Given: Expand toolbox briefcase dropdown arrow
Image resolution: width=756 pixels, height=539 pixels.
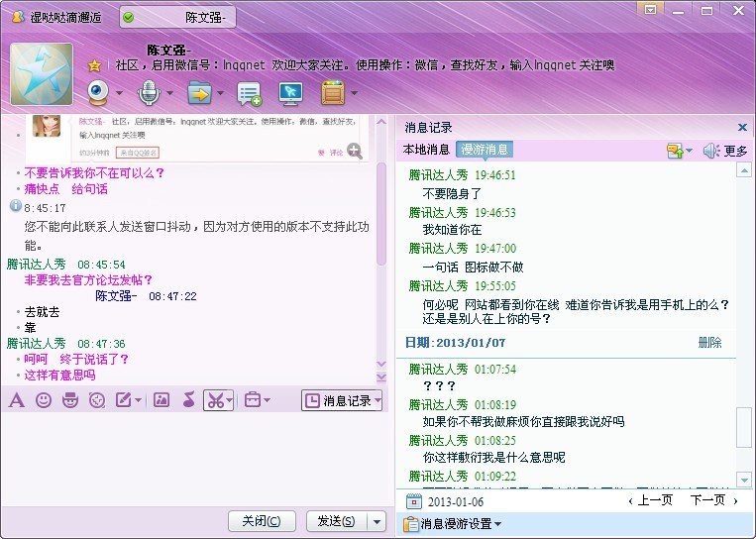Looking at the screenshot, I should click(x=268, y=400).
